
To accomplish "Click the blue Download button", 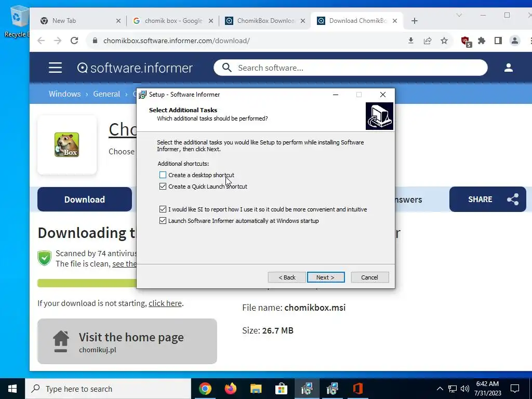I will pos(85,199).
